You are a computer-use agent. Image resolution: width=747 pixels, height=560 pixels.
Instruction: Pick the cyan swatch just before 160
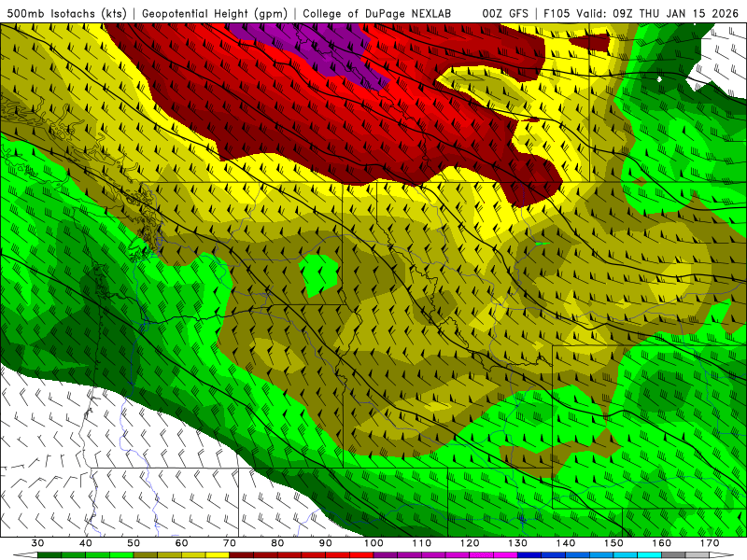pos(650,555)
